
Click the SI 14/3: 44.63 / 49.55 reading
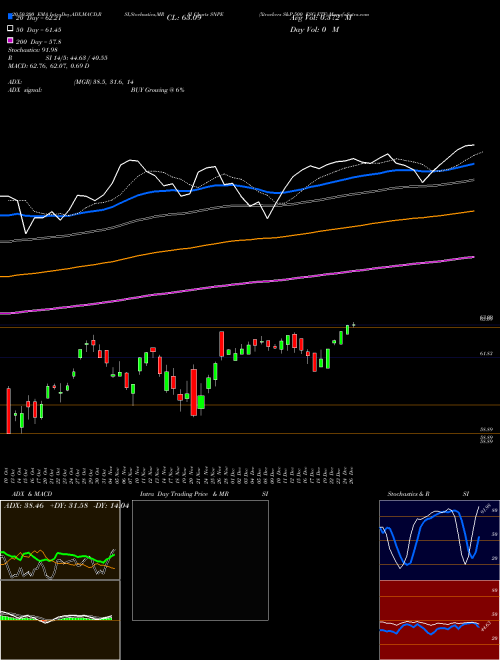click(x=76, y=58)
